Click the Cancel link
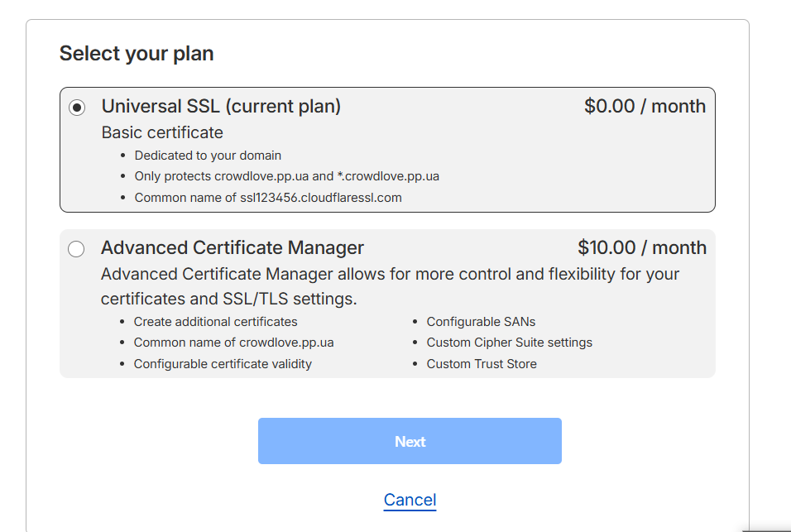 (410, 500)
